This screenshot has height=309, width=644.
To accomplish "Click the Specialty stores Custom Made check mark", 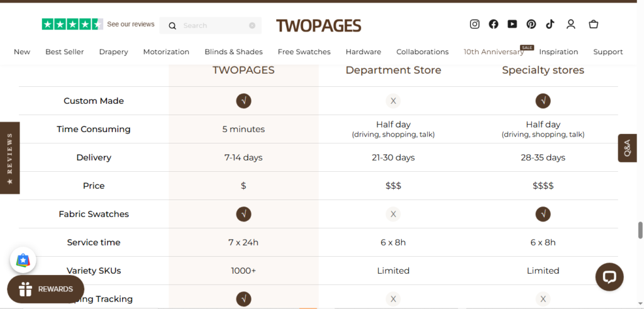I will 543,101.
